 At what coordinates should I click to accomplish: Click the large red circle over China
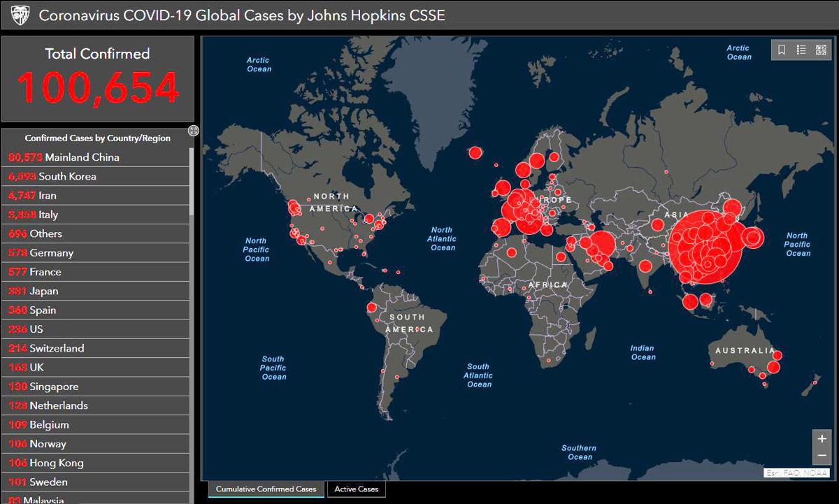tap(705, 247)
